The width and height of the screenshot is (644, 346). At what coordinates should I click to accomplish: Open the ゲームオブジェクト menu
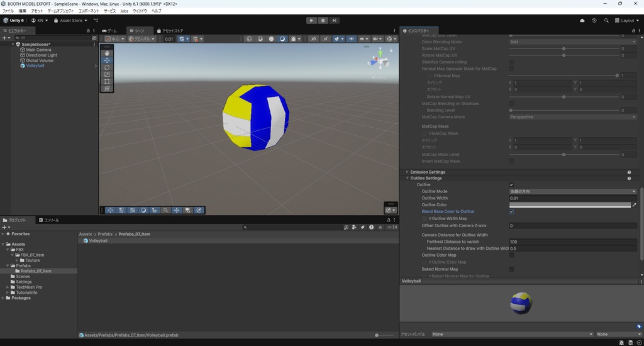[x=60, y=11]
